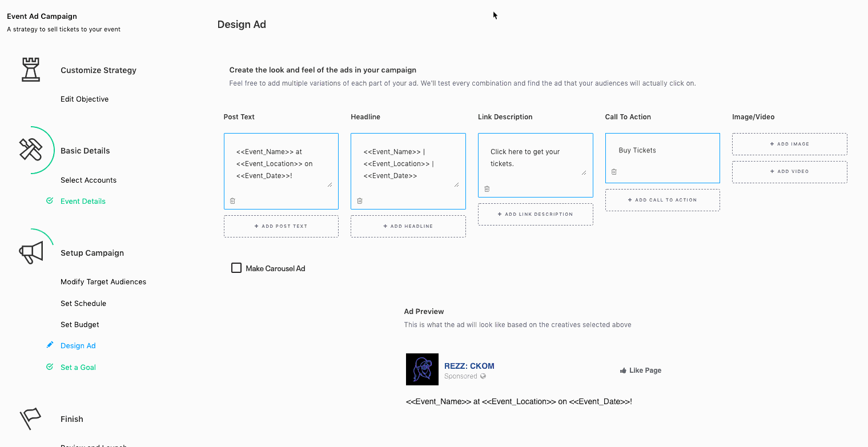
Task: Click the rook icon beside Customize Strategy
Action: point(31,70)
